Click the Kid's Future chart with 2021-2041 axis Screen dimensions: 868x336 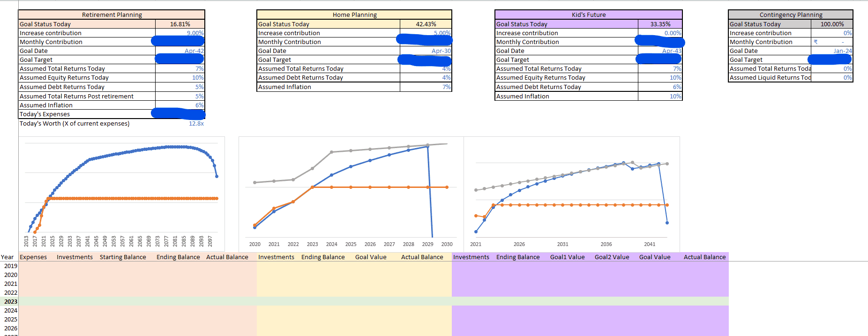click(x=572, y=194)
